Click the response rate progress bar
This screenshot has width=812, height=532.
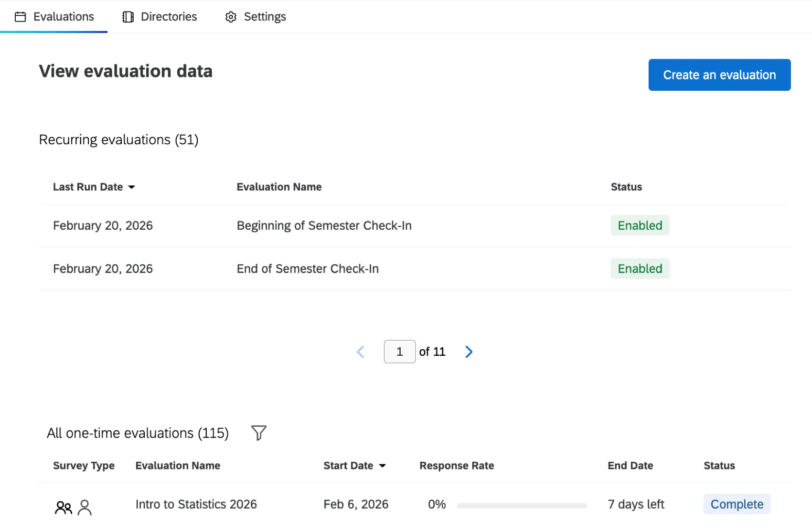[521, 506]
